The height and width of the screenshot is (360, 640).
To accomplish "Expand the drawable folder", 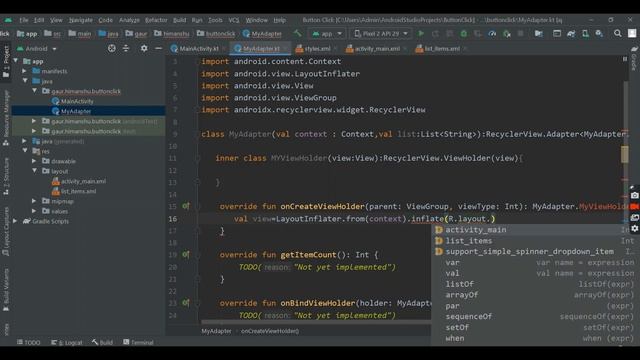I will [x=34, y=161].
